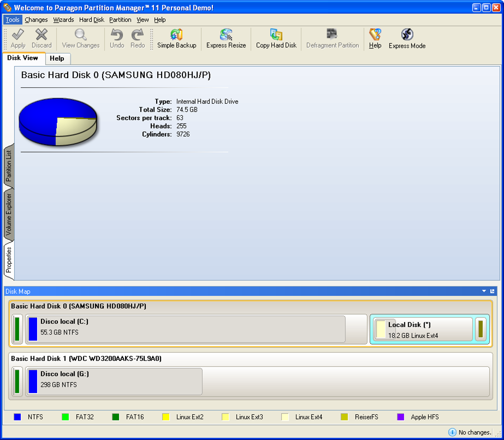Open the Partition List side tab
The width and height of the screenshot is (504, 440).
pos(9,165)
